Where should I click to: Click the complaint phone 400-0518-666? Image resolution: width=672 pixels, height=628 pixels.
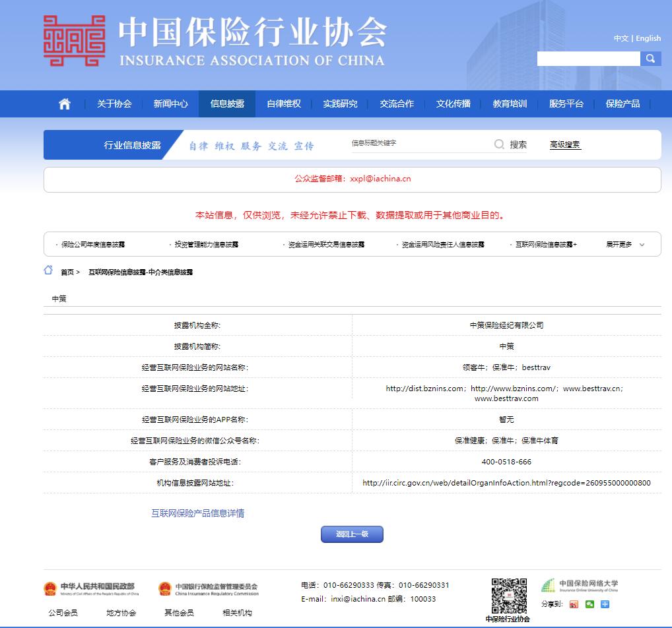tap(506, 462)
